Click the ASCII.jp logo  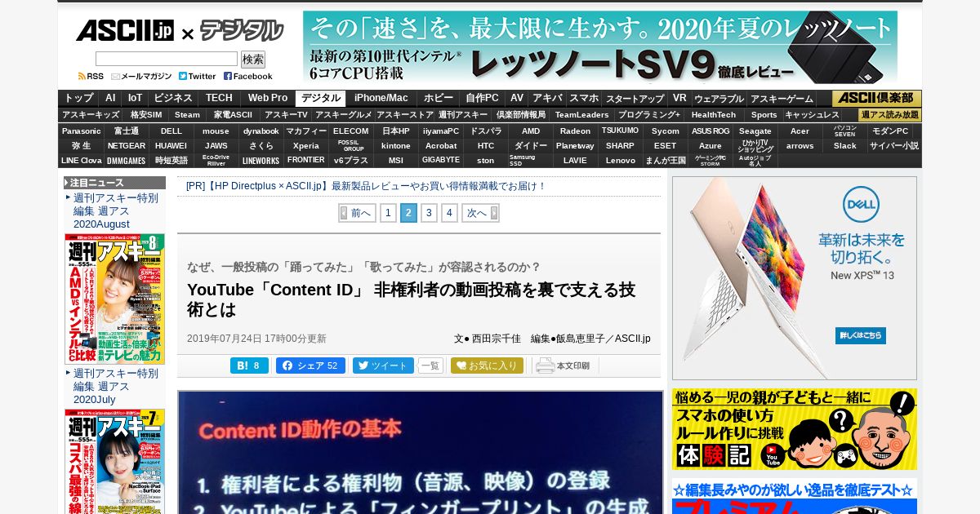124,31
